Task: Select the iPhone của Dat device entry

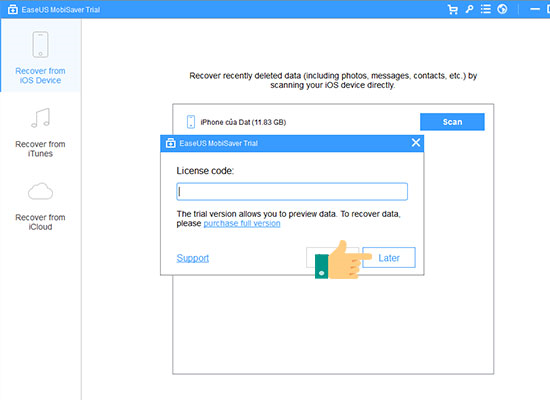Action: (x=243, y=122)
